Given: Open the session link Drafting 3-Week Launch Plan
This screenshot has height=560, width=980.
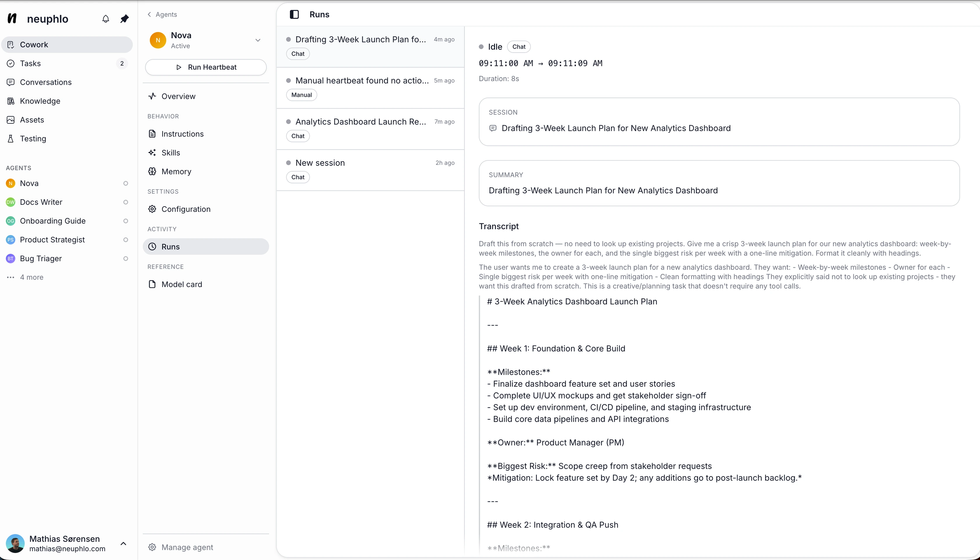Looking at the screenshot, I should coord(616,128).
